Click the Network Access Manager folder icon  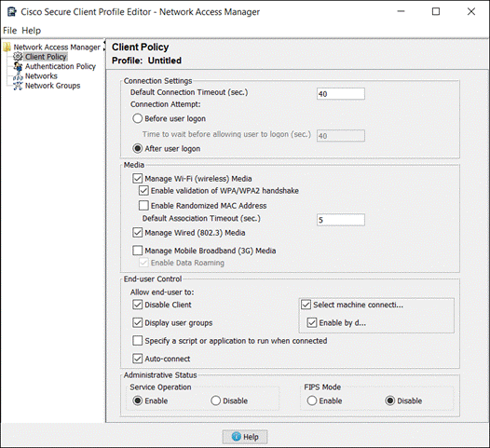(x=7, y=48)
